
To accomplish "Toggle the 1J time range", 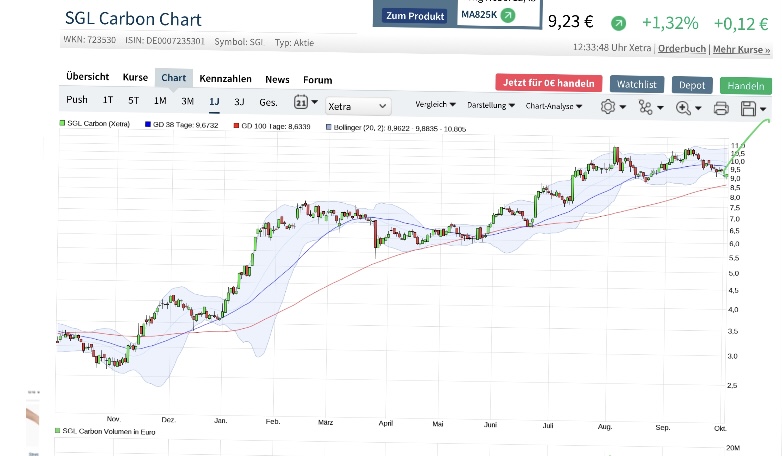I will pyautogui.click(x=214, y=101).
